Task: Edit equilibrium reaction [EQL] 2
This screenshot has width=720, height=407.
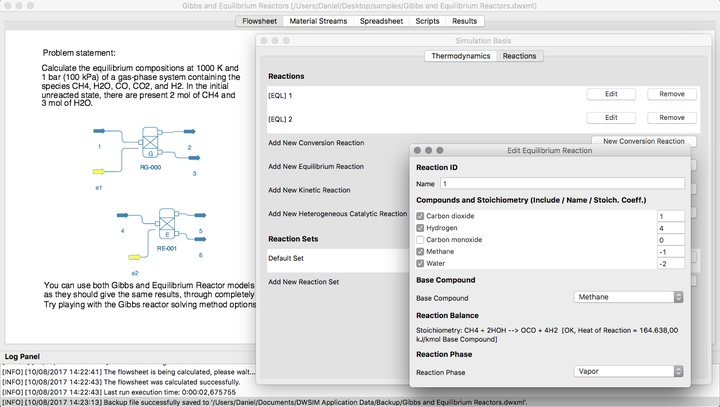Action: [x=611, y=118]
